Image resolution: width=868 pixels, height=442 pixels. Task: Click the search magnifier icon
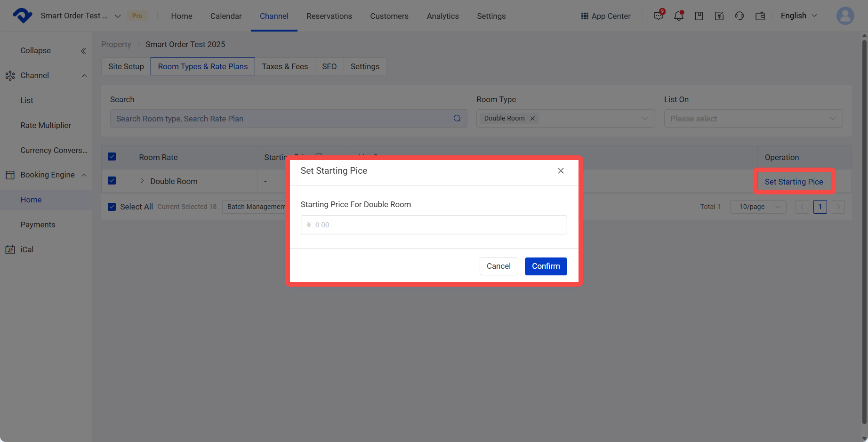pyautogui.click(x=457, y=119)
